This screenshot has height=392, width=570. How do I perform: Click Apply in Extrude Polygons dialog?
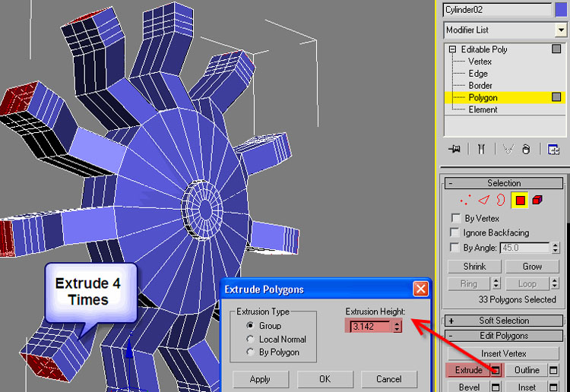click(261, 379)
